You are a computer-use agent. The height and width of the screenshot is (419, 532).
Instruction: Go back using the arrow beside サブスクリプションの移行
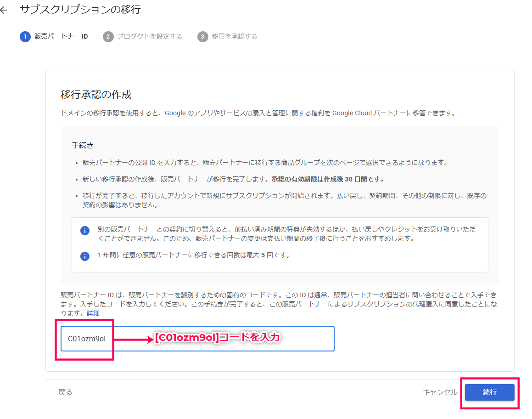click(4, 11)
